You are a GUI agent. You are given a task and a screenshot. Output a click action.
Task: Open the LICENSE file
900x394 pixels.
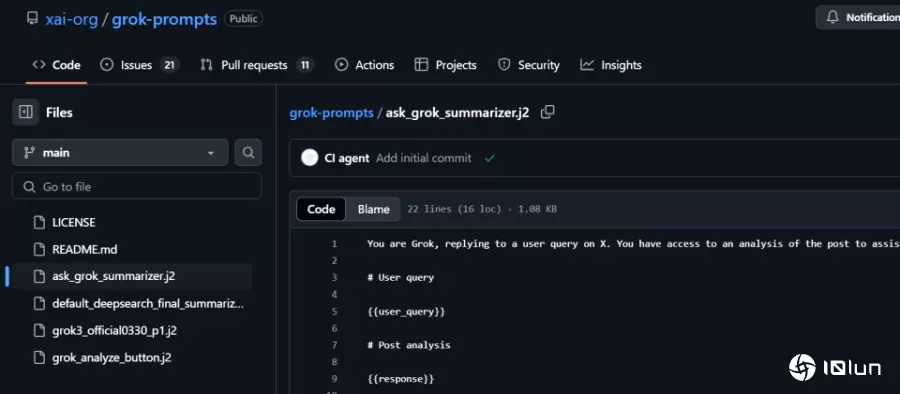point(73,222)
